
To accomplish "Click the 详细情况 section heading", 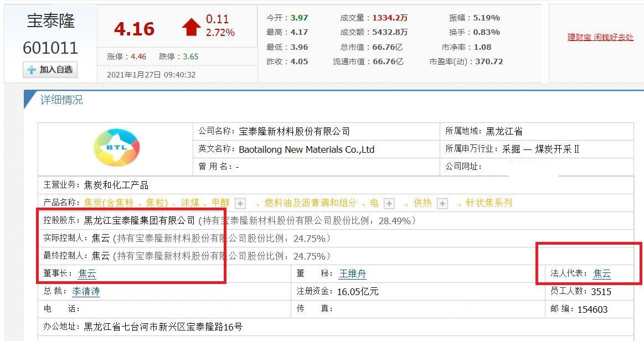I will 61,100.
